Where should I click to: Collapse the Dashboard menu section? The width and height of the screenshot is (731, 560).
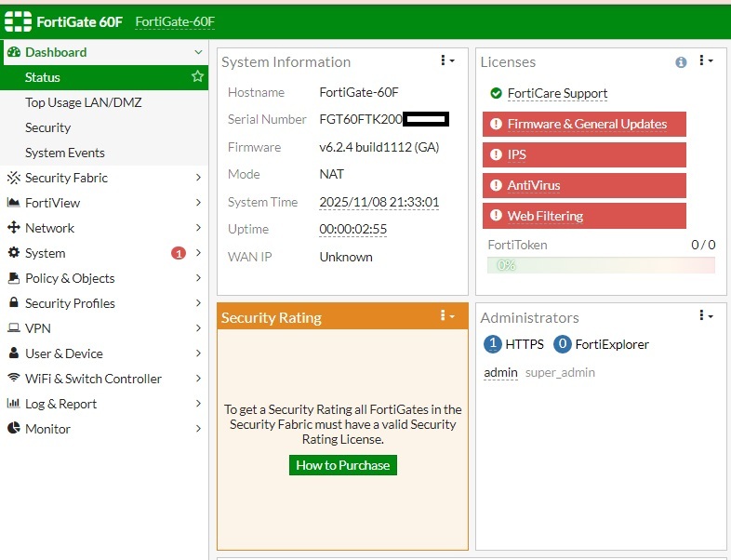[x=198, y=53]
